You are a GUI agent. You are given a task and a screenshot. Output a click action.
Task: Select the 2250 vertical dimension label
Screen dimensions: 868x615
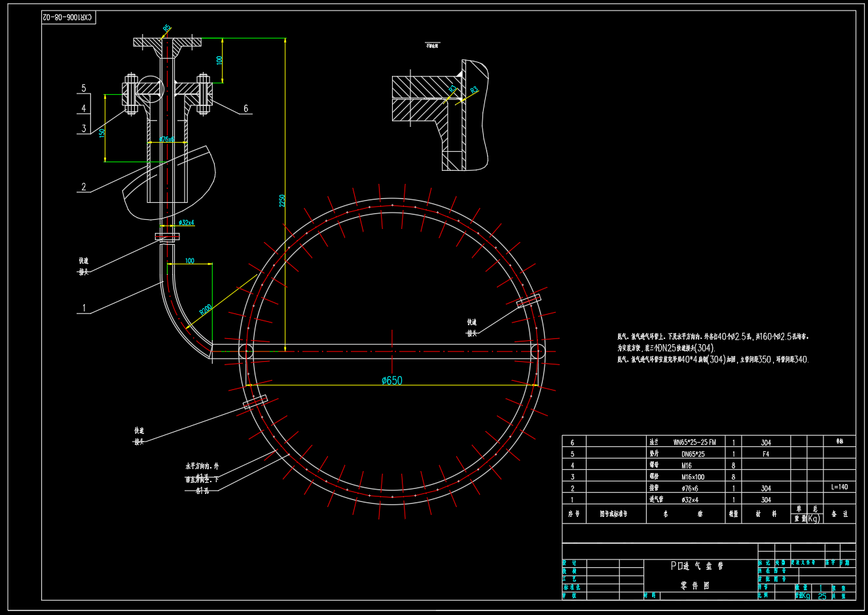[282, 200]
